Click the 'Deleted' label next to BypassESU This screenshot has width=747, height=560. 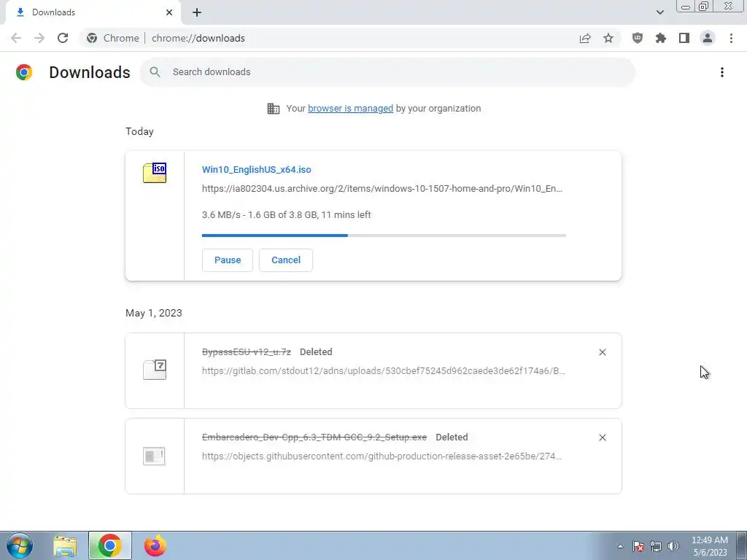point(316,352)
